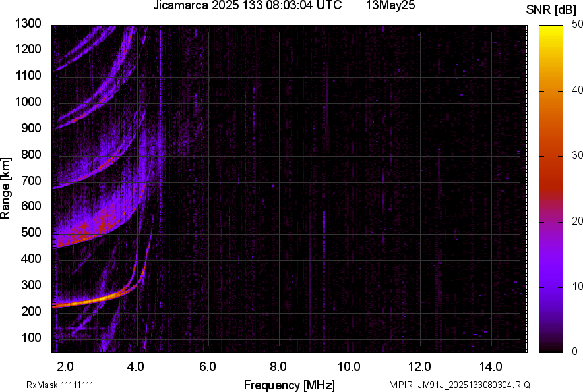Viewport: 583px width, 392px height.
Task: Click the 'VIPIR' footer label
Action: pos(401,385)
